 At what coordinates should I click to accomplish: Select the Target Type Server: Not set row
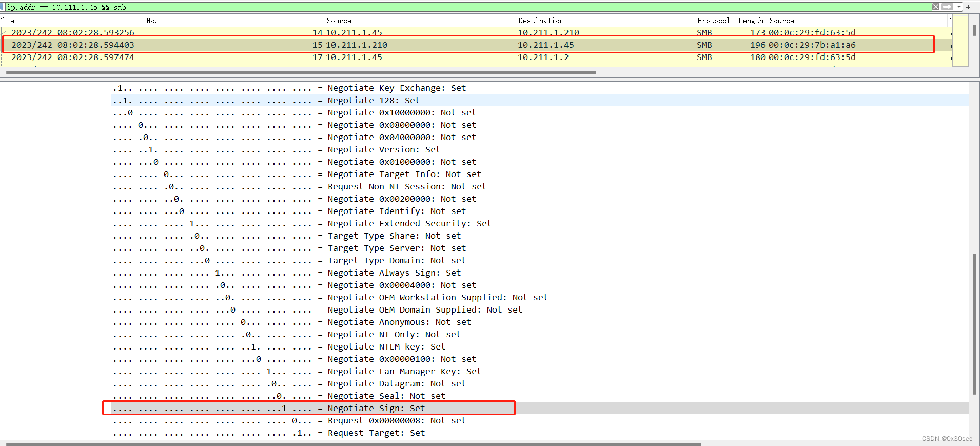[x=540, y=248]
